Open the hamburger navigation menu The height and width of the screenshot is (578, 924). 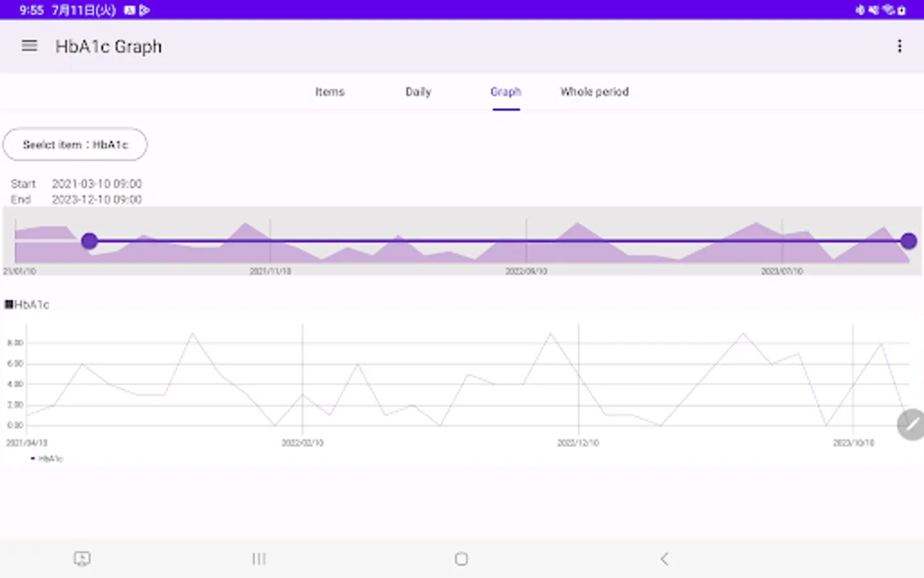coord(30,46)
